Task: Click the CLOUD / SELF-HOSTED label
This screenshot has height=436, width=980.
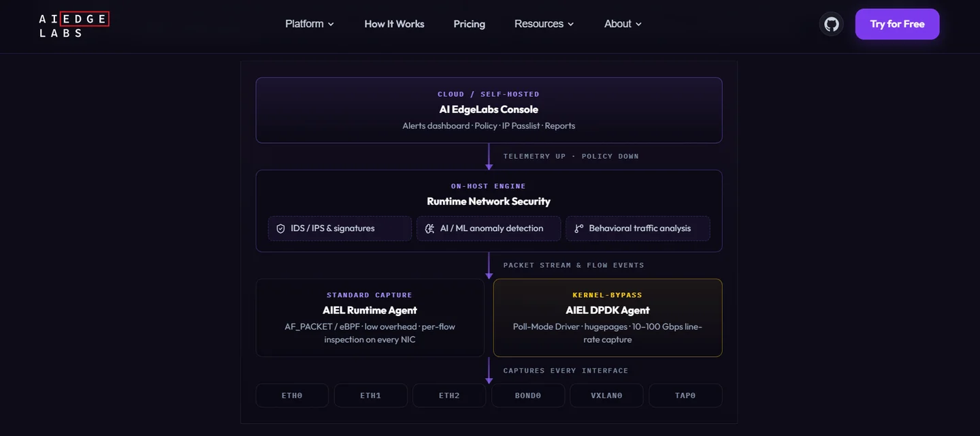Action: [489, 95]
